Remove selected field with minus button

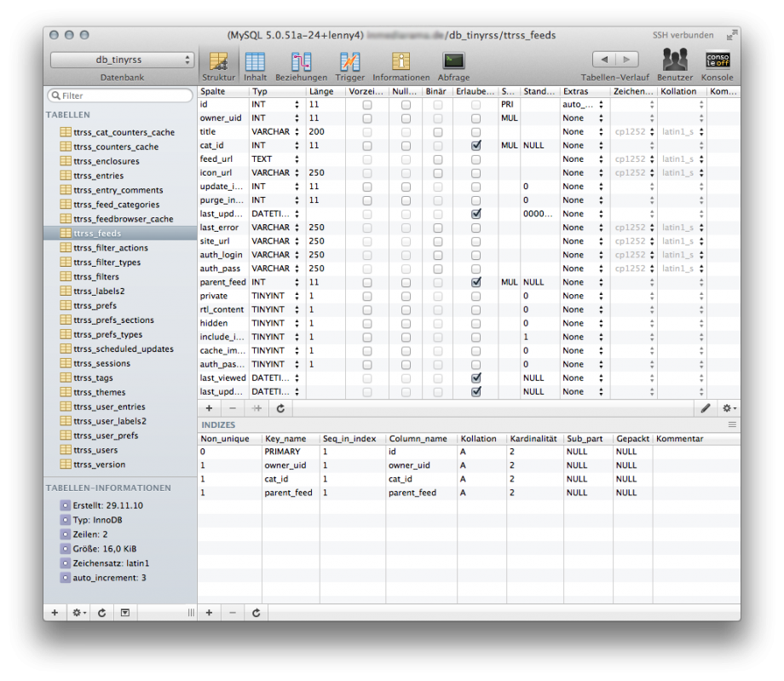click(x=233, y=408)
